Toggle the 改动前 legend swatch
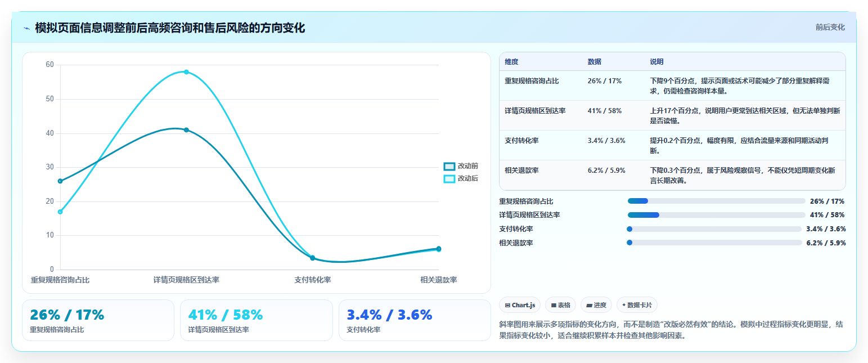868x363 pixels. [x=449, y=166]
